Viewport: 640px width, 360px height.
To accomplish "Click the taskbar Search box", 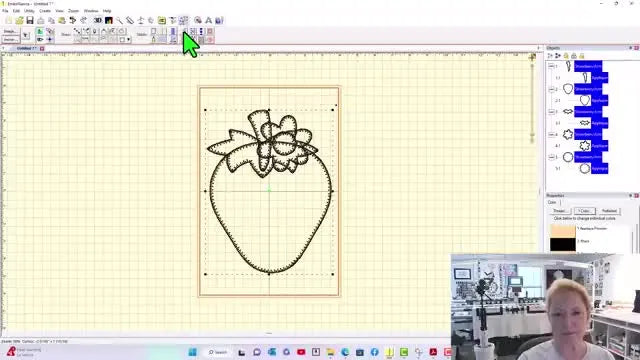I will tap(218, 352).
